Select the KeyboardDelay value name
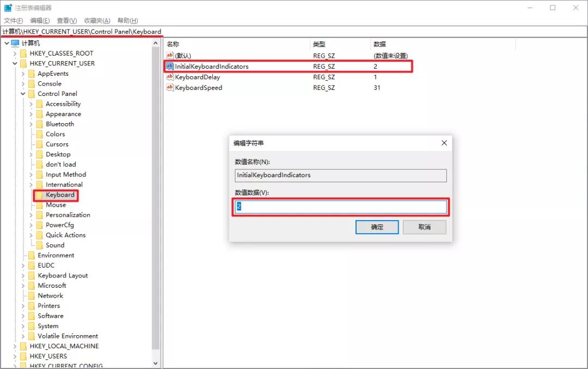 coord(197,77)
